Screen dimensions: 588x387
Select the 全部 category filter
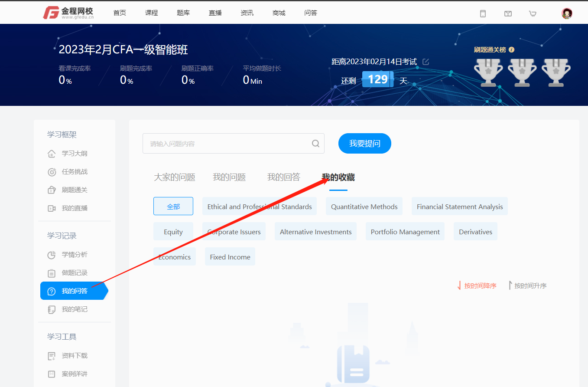pyautogui.click(x=173, y=207)
